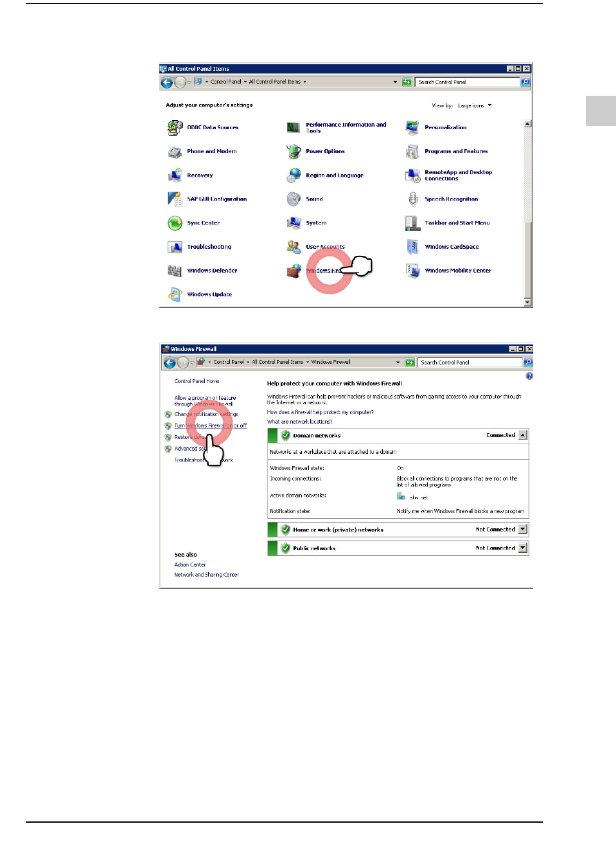Open the Windows Defender icon
Image resolution: width=616 pixels, height=842 pixels.
pyautogui.click(x=175, y=271)
